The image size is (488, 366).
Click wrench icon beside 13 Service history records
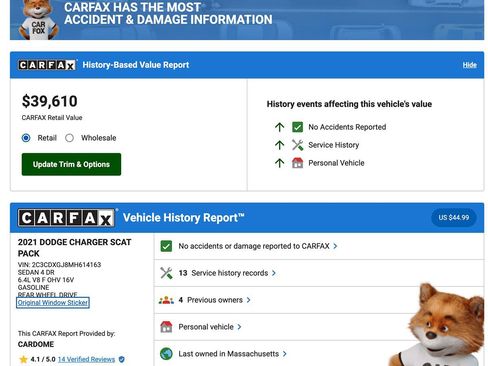click(x=166, y=273)
